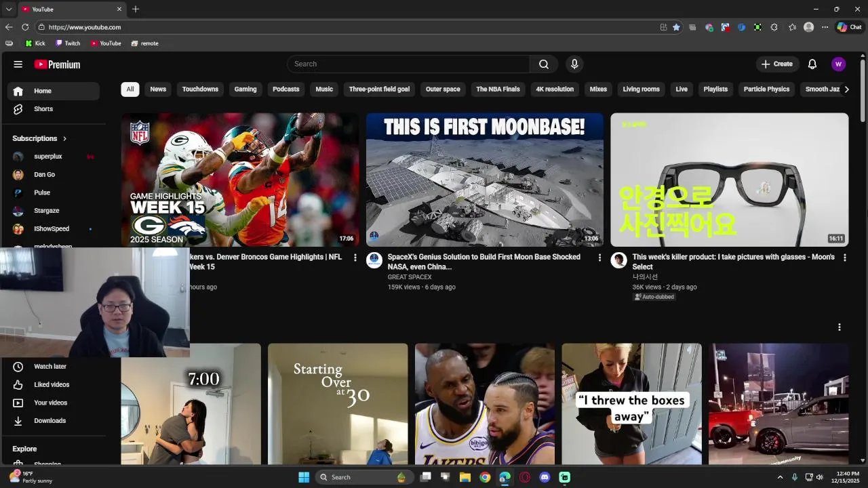Open Copilot Chat in the browser toolbar
Image resolution: width=868 pixels, height=488 pixels.
(x=849, y=27)
